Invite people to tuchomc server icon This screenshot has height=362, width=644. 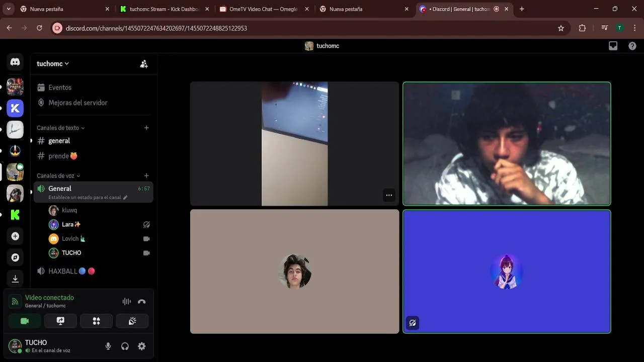click(x=144, y=64)
